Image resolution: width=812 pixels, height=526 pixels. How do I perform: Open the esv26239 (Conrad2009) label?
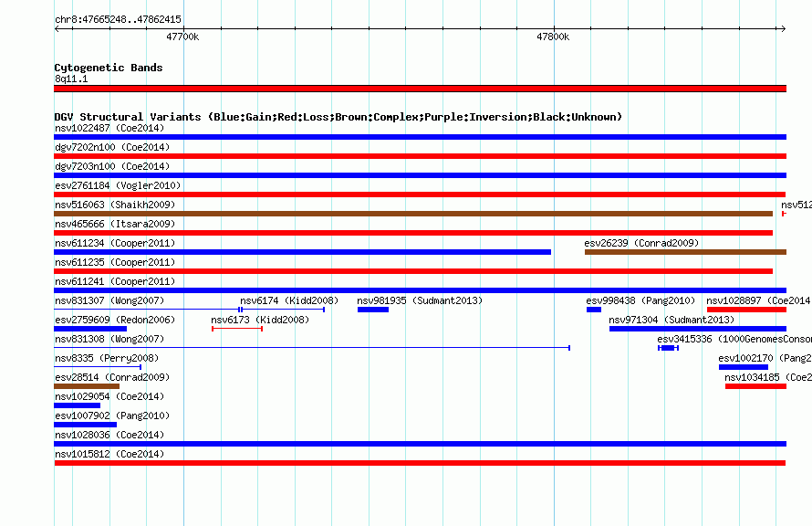point(641,243)
